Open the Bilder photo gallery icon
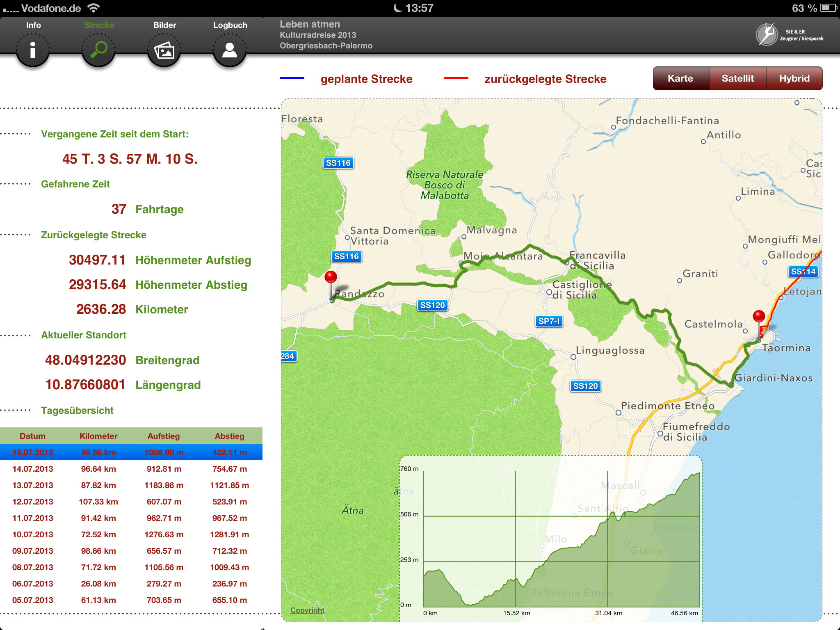Image resolution: width=840 pixels, height=630 pixels. [x=164, y=50]
